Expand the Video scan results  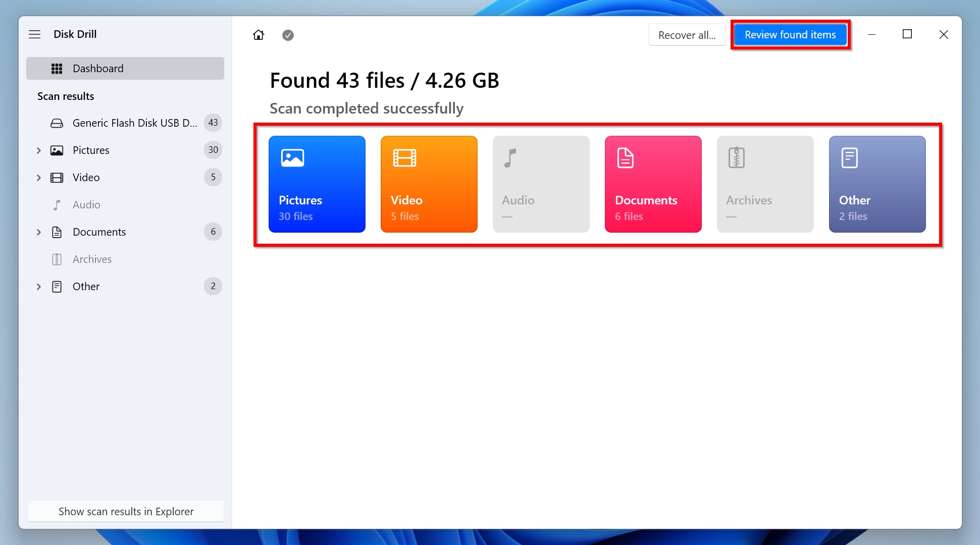point(39,177)
